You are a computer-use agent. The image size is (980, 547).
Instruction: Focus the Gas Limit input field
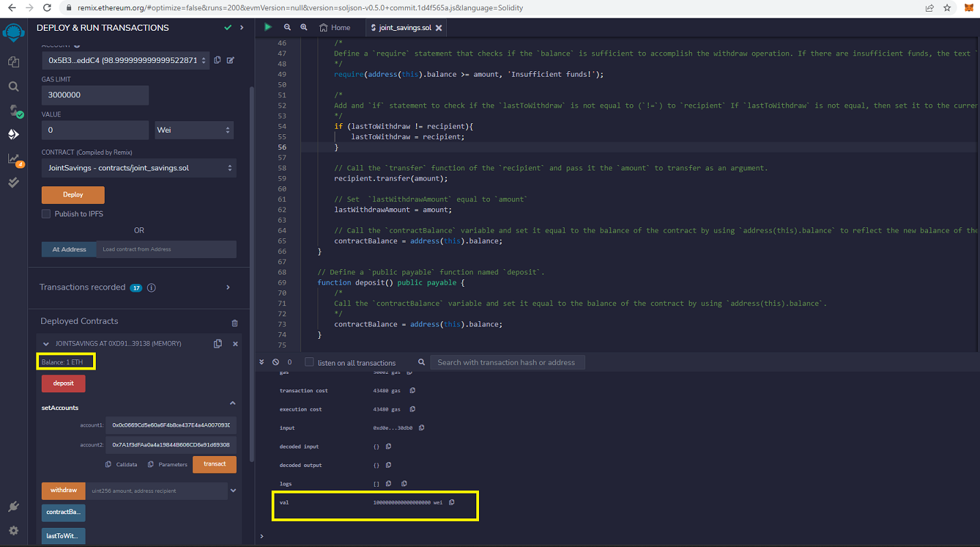click(95, 95)
